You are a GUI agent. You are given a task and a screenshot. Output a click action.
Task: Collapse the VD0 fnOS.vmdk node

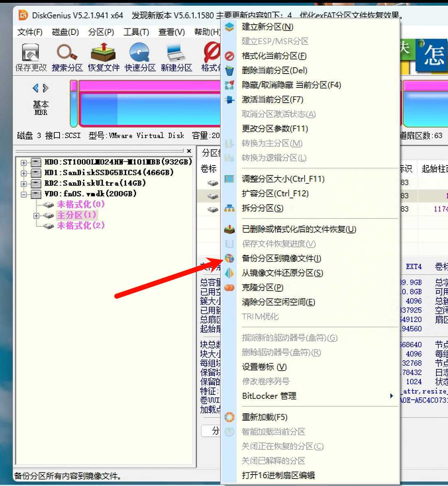pos(23,194)
